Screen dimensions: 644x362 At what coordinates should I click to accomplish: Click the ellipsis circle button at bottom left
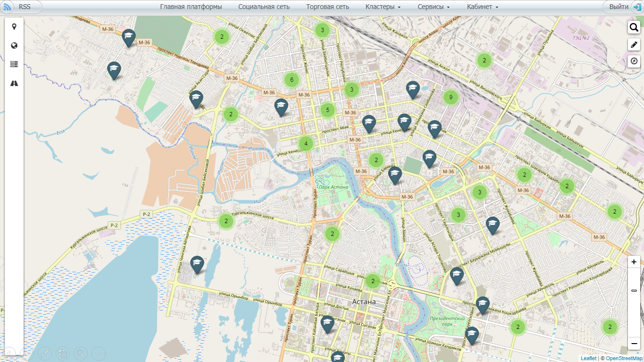(x=98, y=353)
